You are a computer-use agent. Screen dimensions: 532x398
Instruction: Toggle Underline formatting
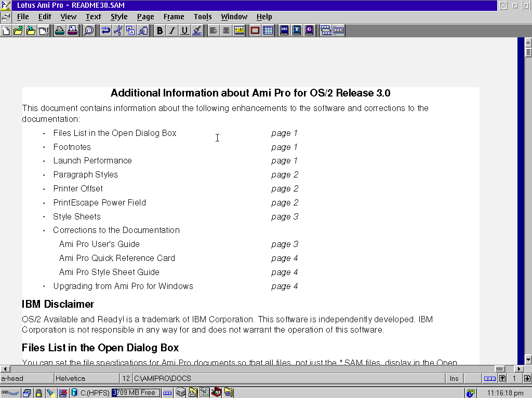tap(184, 31)
